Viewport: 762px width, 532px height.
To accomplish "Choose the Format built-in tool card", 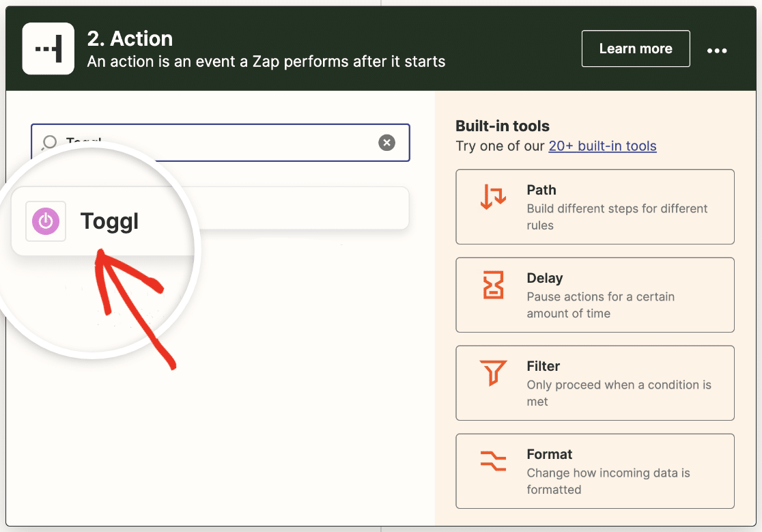I will pos(595,471).
